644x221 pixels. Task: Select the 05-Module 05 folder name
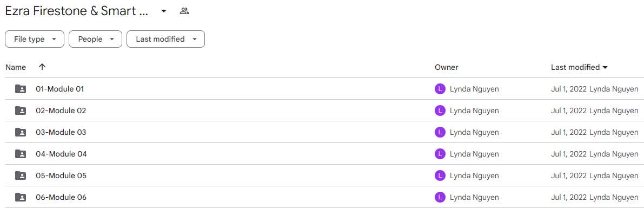click(61, 175)
